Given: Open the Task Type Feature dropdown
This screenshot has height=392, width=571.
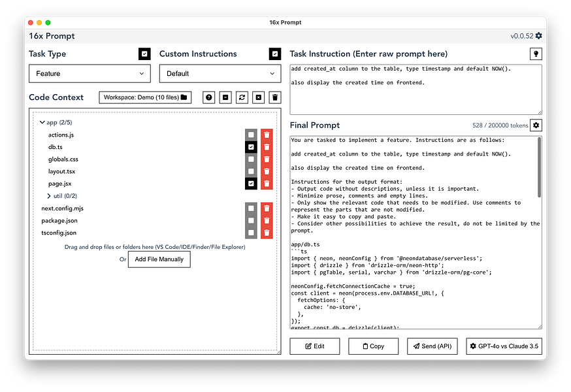Looking at the screenshot, I should 90,74.
